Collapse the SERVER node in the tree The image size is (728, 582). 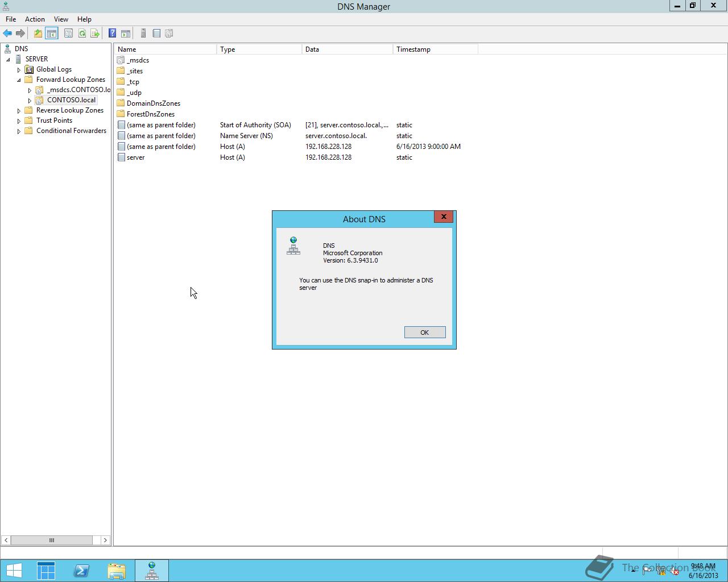8,59
